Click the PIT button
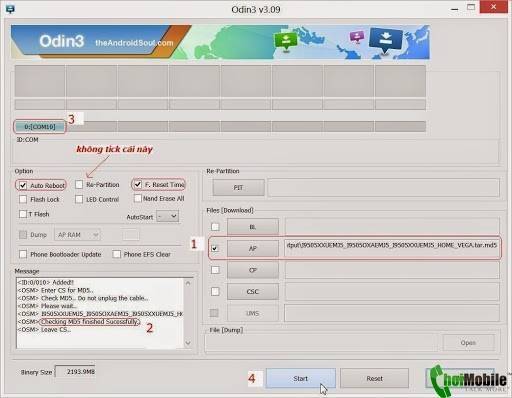The image size is (512, 398). 239,188
